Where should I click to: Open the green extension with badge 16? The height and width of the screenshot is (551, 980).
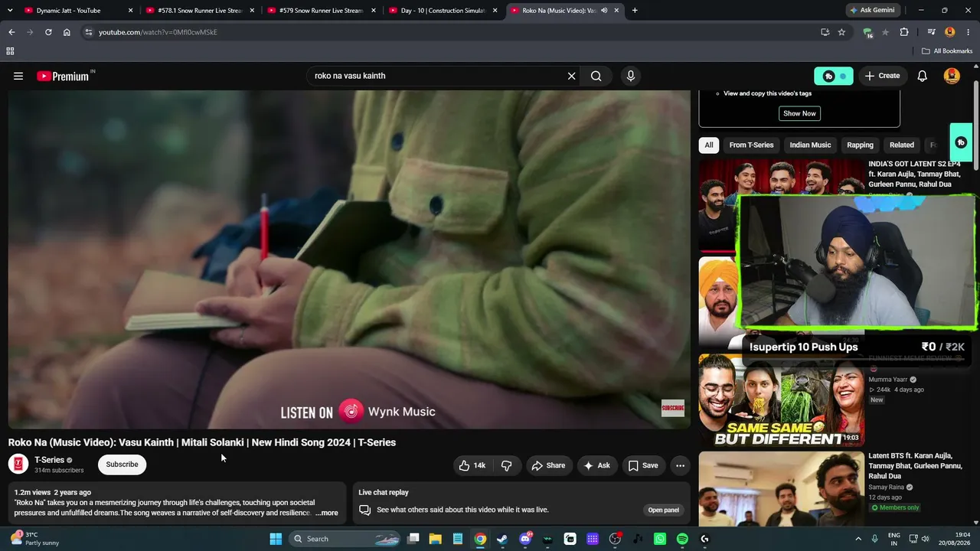pos(867,32)
